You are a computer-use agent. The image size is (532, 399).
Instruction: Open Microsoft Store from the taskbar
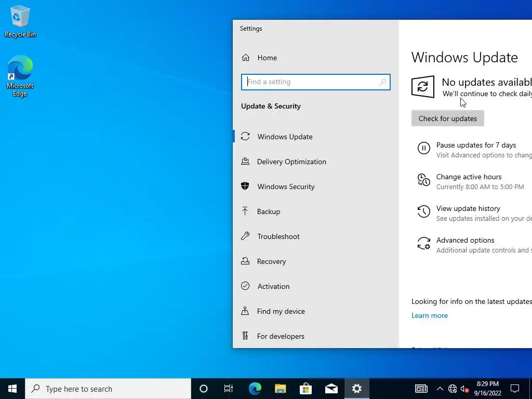[x=305, y=389]
